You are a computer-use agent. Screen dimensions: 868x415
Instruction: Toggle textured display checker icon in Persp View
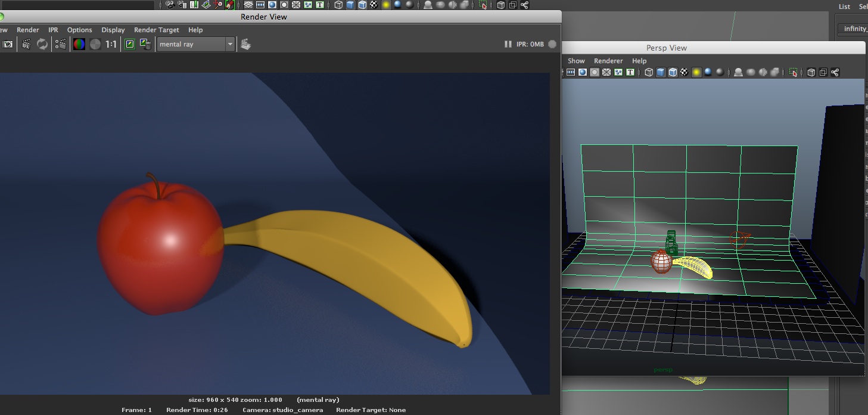pyautogui.click(x=685, y=72)
